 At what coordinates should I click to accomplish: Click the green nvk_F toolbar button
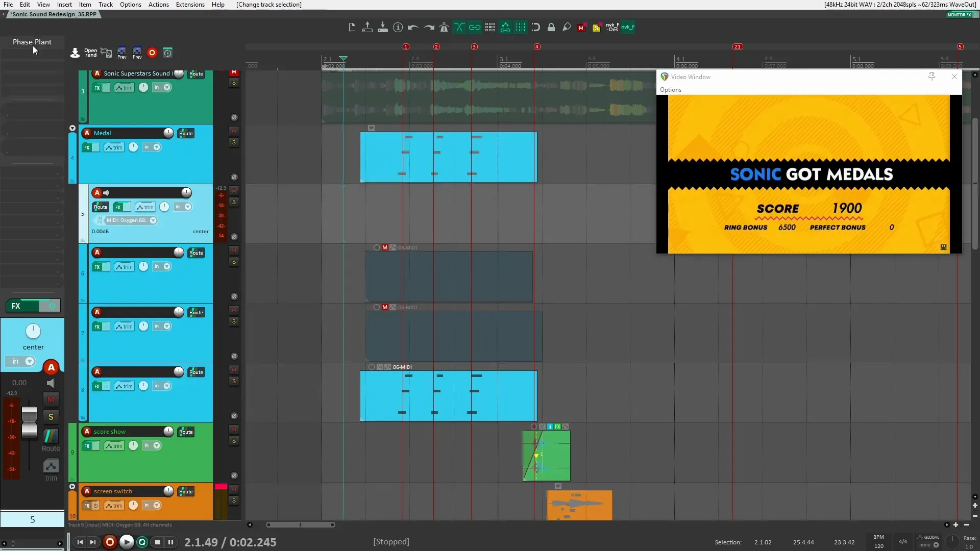click(628, 28)
